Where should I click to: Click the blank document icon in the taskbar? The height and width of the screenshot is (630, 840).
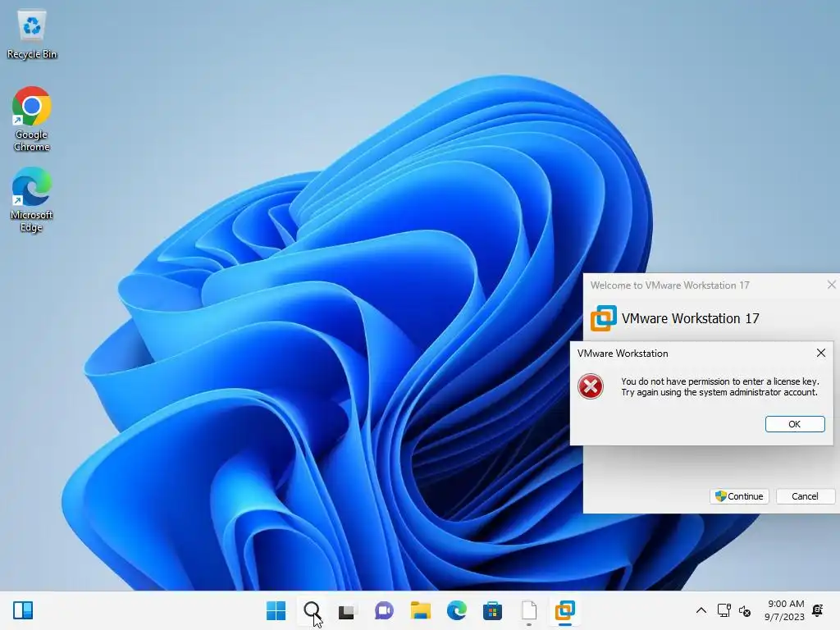coord(529,610)
